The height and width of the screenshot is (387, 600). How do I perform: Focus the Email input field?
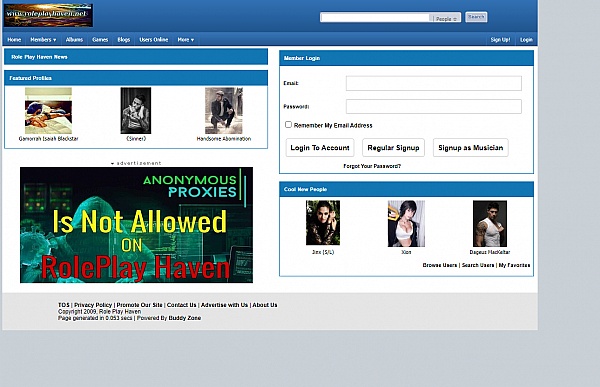point(434,83)
